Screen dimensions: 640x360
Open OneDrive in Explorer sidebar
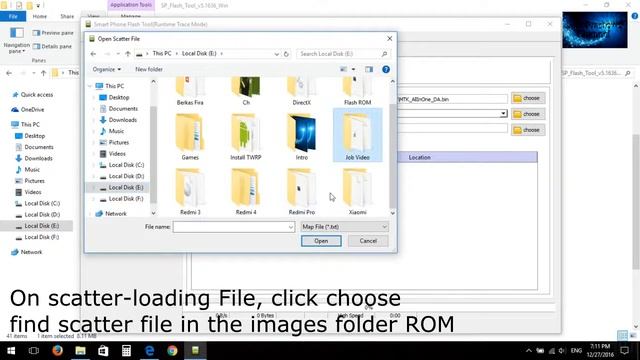(28, 110)
